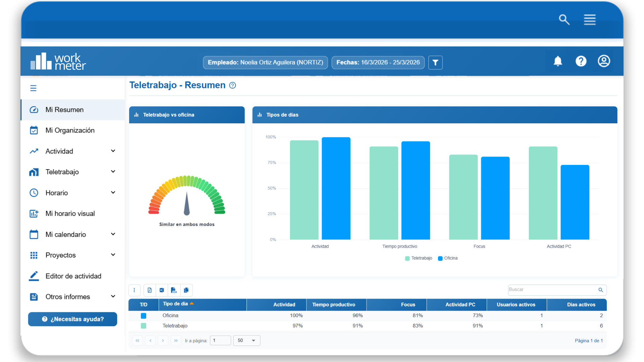Viewport: 644px width, 362px height.
Task: Click the help question mark icon in header
Action: [581, 61]
